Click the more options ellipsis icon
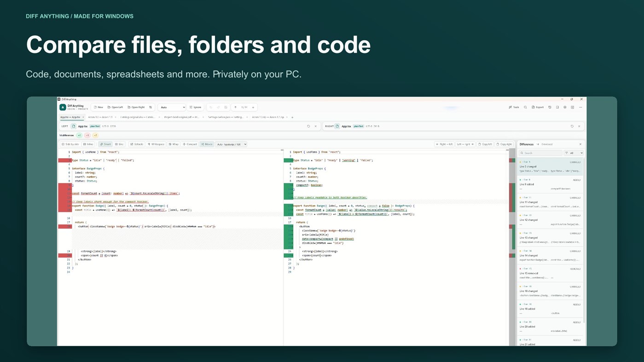644x362 pixels. click(580, 107)
